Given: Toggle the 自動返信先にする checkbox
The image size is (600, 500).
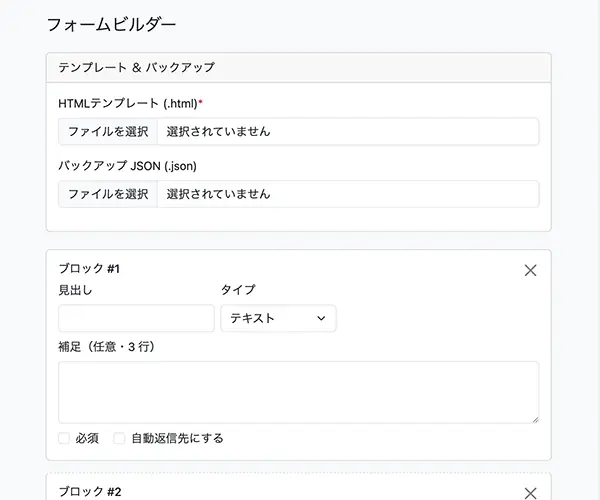Looking at the screenshot, I should click(120, 438).
